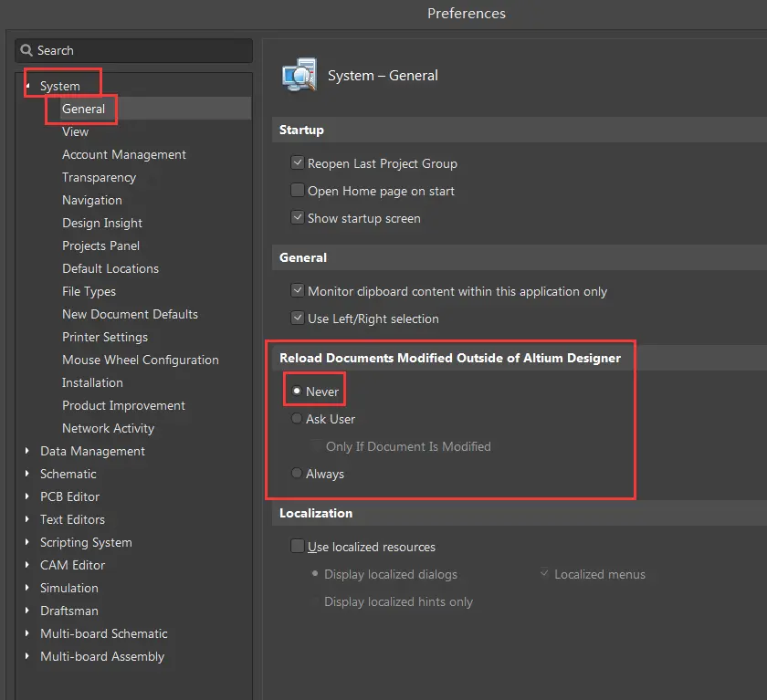This screenshot has height=700, width=767.
Task: Open the Installation preferences page
Action: point(92,382)
